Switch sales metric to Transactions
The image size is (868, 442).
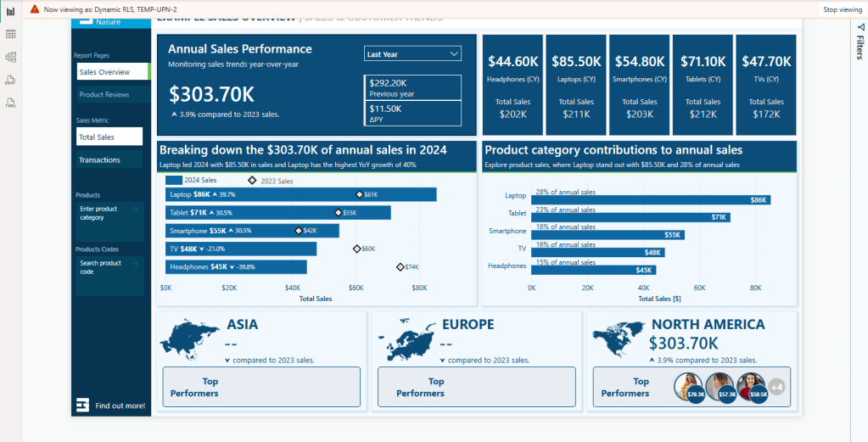point(109,159)
